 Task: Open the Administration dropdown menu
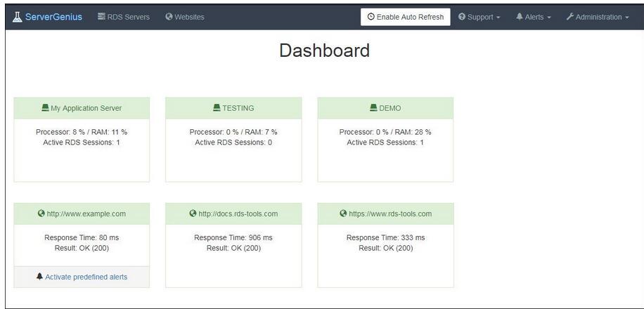tap(598, 17)
